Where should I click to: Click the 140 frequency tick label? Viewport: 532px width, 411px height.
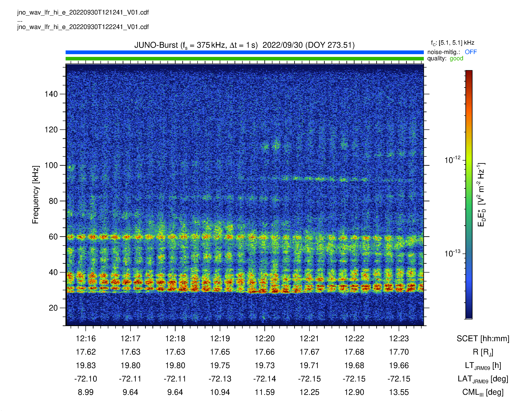[51, 94]
